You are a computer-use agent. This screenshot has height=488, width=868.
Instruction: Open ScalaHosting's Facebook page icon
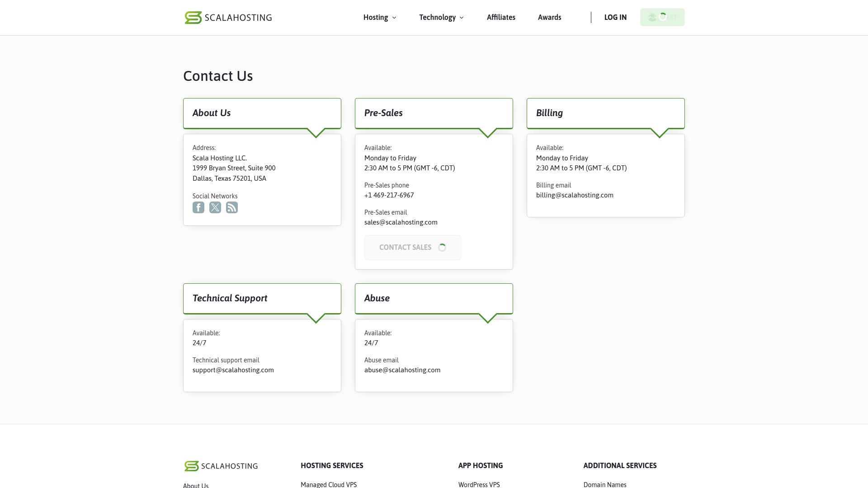pyautogui.click(x=198, y=207)
